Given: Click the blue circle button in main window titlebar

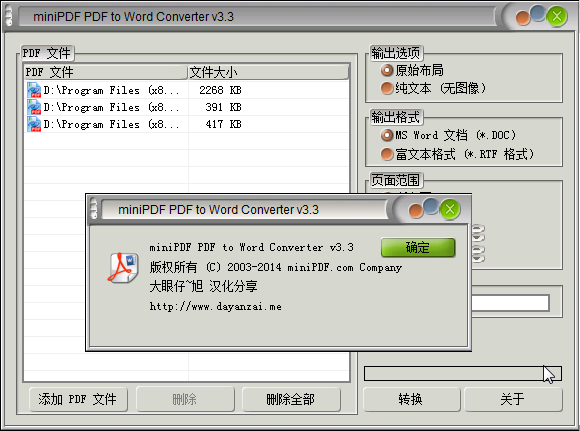Looking at the screenshot, I should [538, 13].
